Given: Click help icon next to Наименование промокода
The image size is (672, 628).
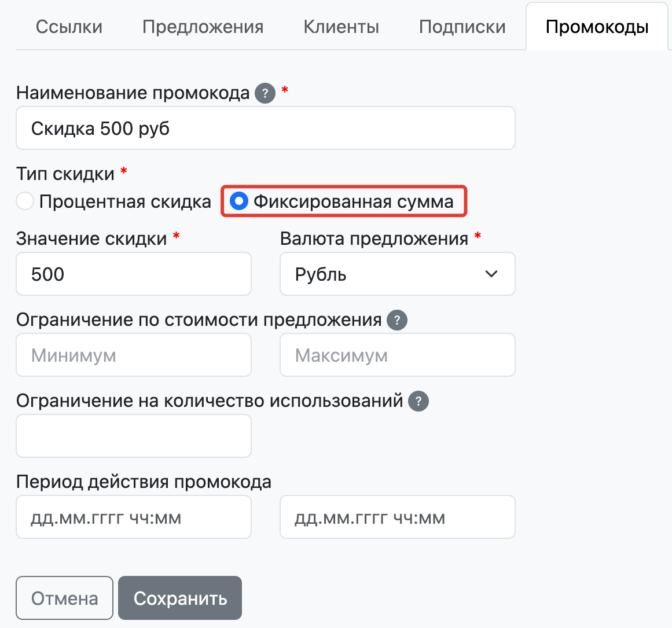Looking at the screenshot, I should click(x=265, y=93).
